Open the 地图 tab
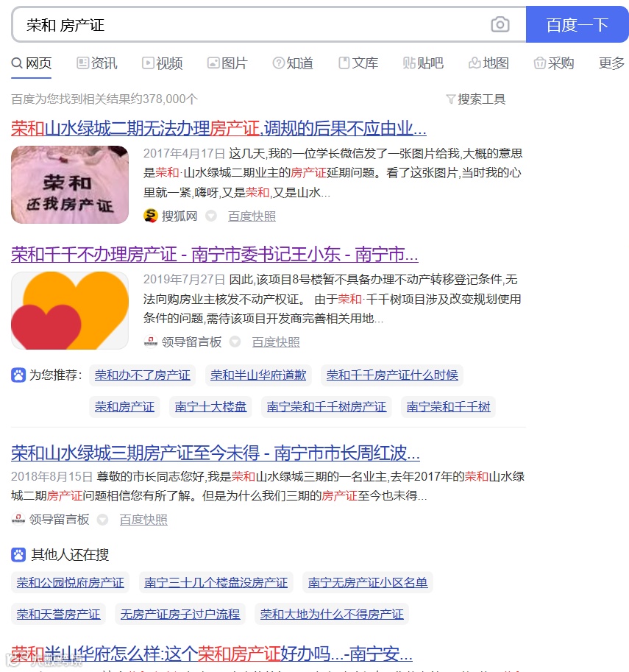This screenshot has width=629, height=672. [x=489, y=63]
